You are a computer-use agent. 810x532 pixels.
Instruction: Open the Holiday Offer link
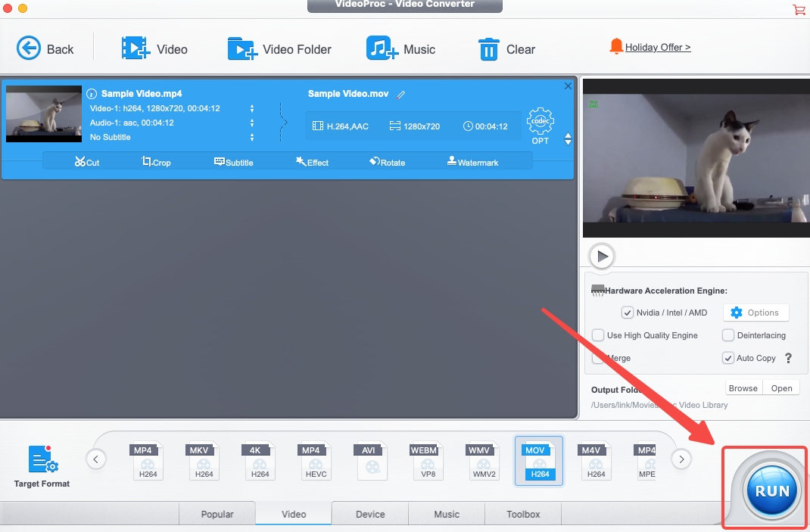(658, 47)
